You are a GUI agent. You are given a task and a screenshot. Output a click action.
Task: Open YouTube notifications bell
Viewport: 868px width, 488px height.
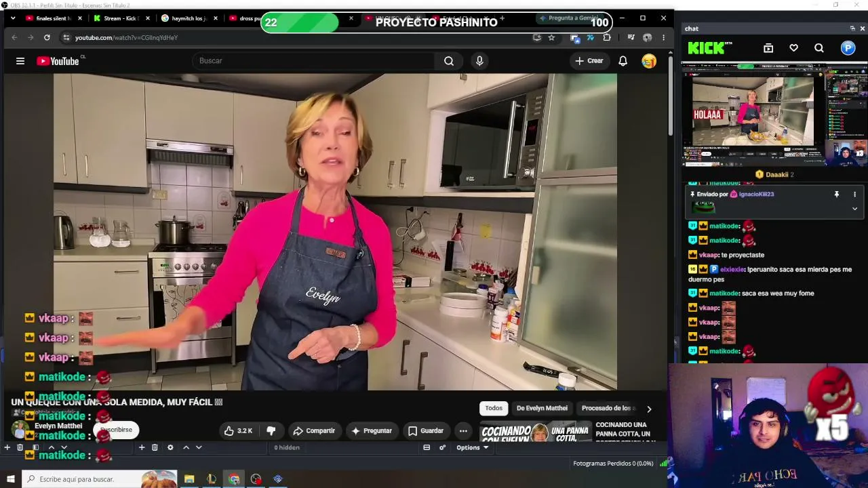tap(623, 61)
